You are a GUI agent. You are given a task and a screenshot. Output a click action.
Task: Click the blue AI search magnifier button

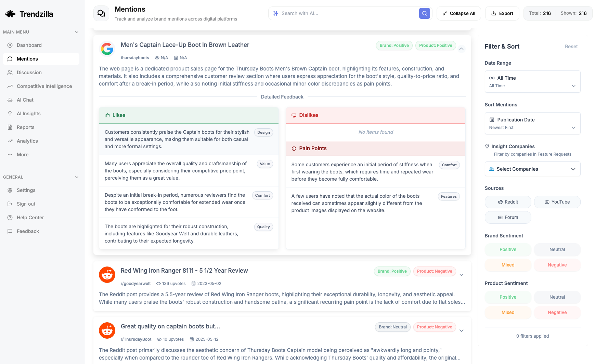click(424, 13)
